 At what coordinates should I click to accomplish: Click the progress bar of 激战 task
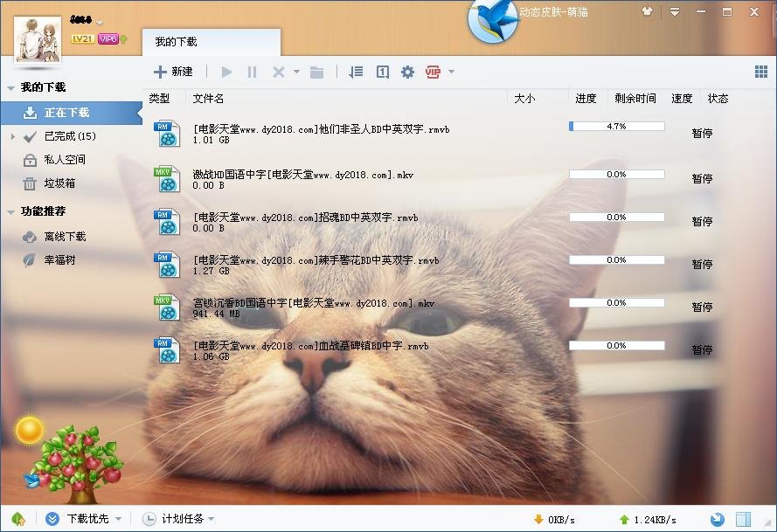click(x=617, y=175)
